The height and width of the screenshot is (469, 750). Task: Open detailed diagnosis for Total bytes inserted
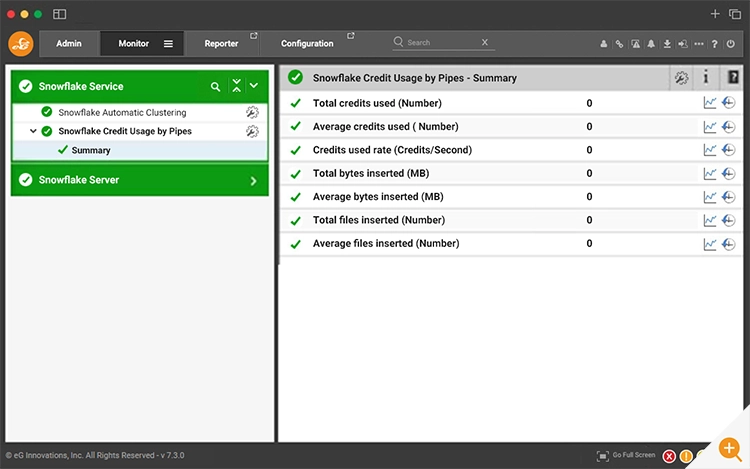728,173
